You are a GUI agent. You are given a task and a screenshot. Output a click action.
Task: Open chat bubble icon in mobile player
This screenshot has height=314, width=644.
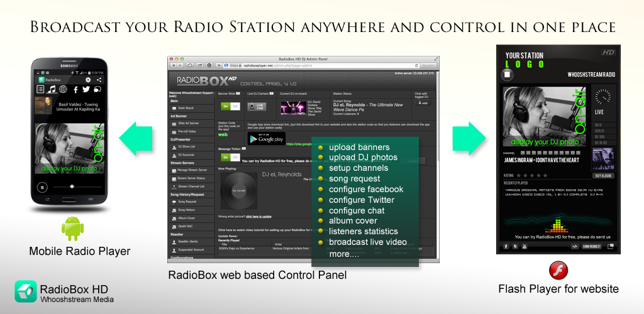tap(97, 89)
